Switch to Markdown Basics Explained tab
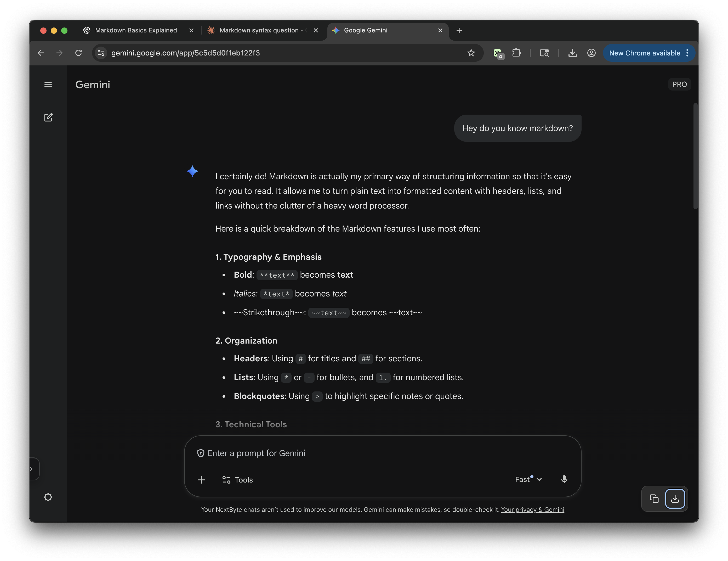 click(x=136, y=30)
